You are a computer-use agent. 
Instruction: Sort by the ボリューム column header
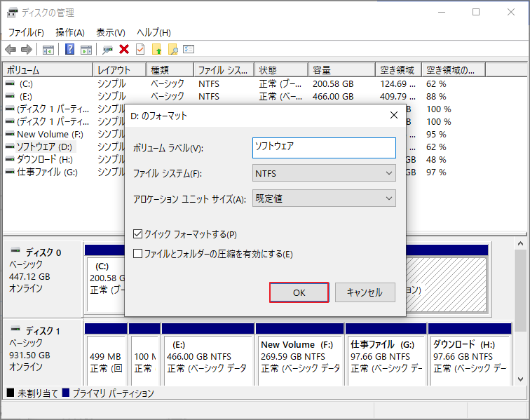[48, 70]
